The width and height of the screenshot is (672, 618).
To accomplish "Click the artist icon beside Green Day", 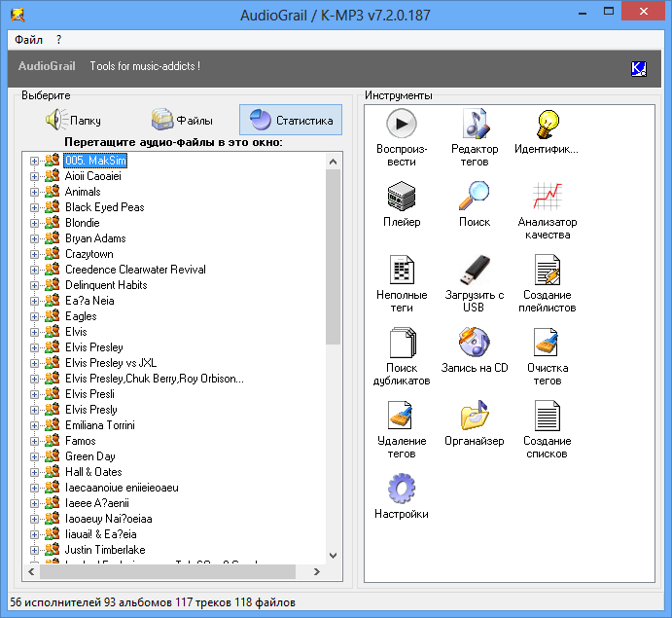I will (x=53, y=455).
